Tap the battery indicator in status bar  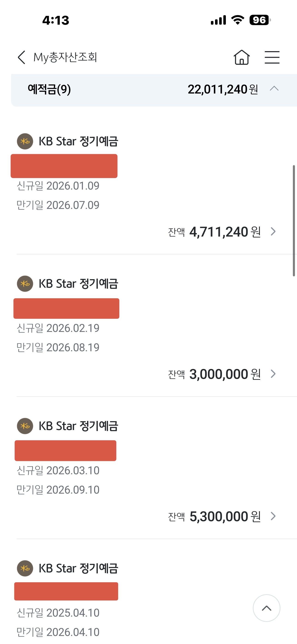pyautogui.click(x=260, y=20)
